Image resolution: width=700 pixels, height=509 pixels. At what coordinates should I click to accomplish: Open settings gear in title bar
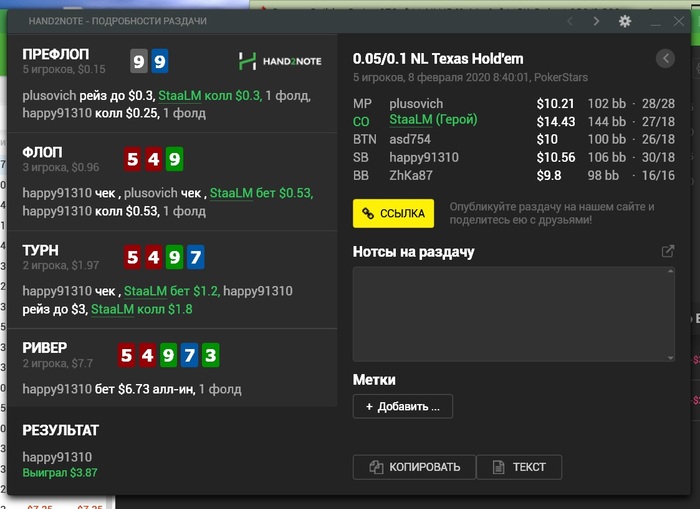625,21
